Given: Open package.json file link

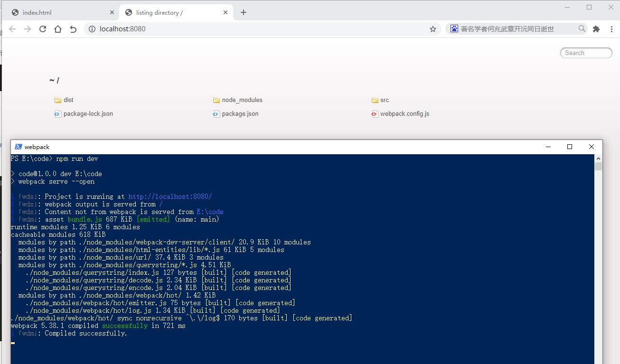Looking at the screenshot, I should point(240,114).
